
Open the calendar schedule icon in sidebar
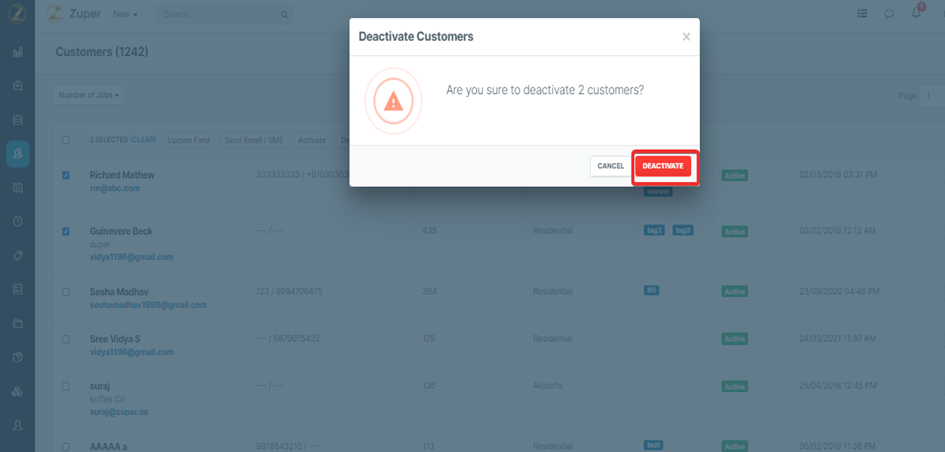point(17,120)
